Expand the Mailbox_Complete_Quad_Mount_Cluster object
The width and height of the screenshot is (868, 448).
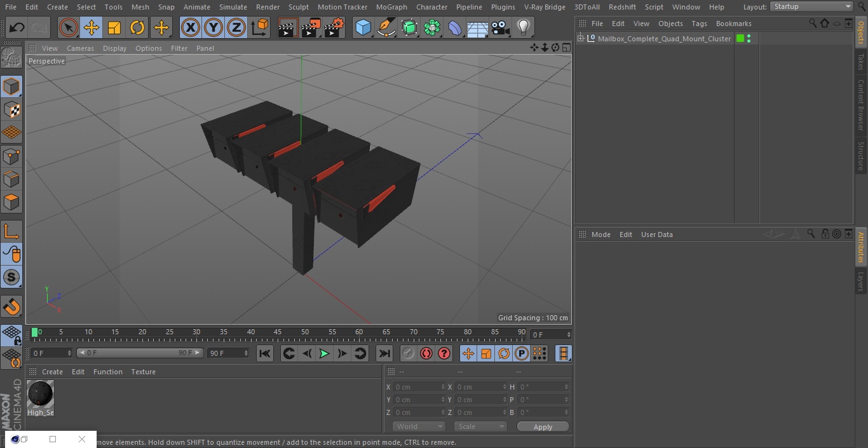tap(580, 39)
